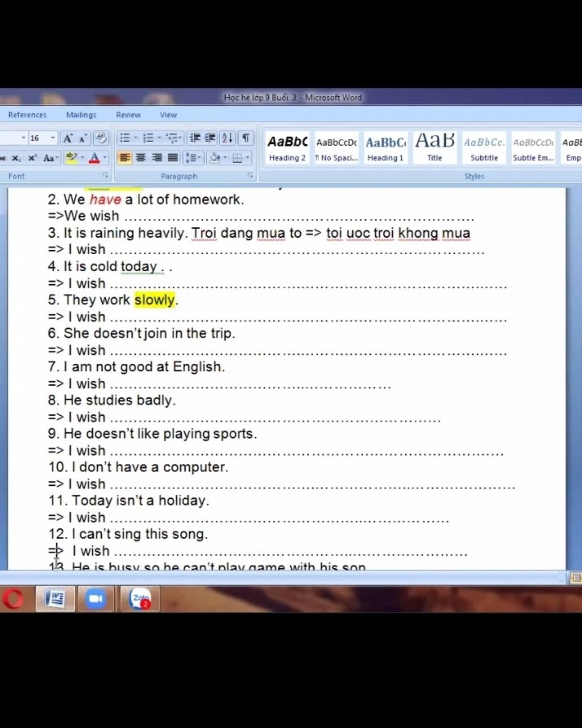582x728 pixels.
Task: Toggle Align Text Left
Action: (x=124, y=158)
